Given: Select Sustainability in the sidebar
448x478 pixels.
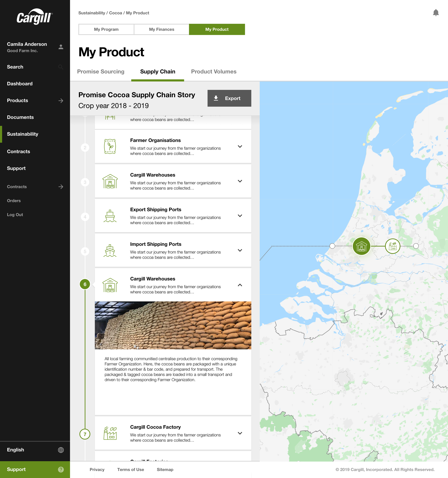Looking at the screenshot, I should tap(23, 134).
